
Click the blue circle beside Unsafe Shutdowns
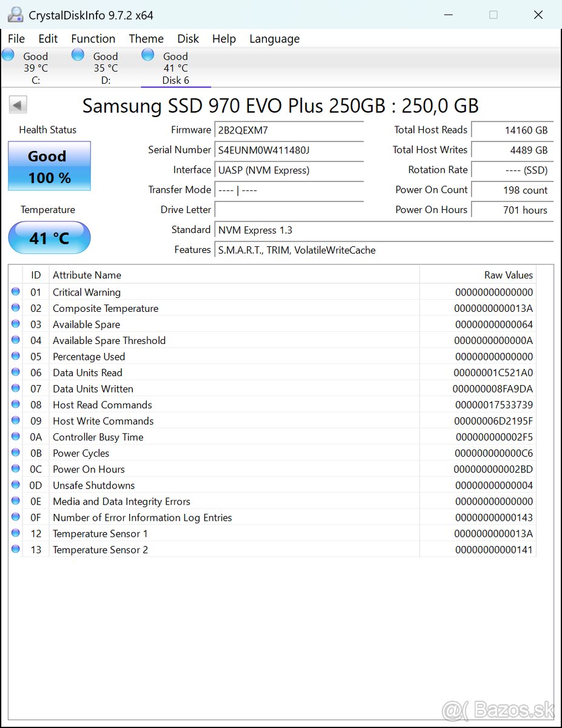point(15,485)
